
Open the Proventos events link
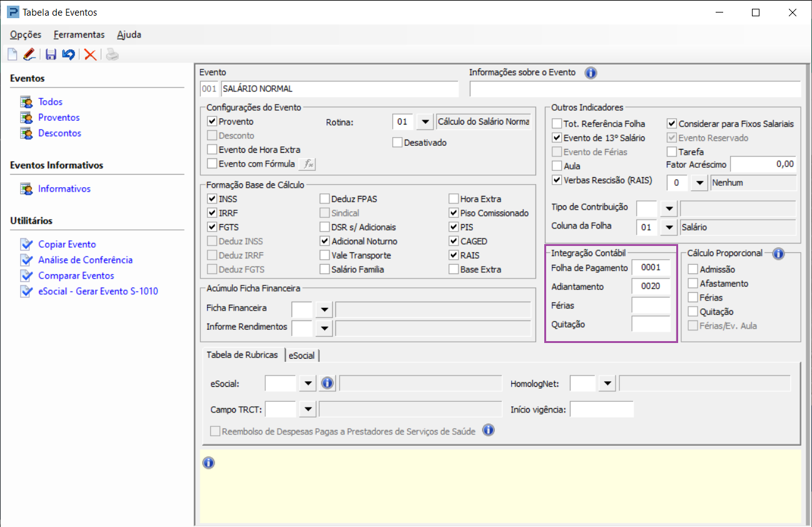click(59, 117)
